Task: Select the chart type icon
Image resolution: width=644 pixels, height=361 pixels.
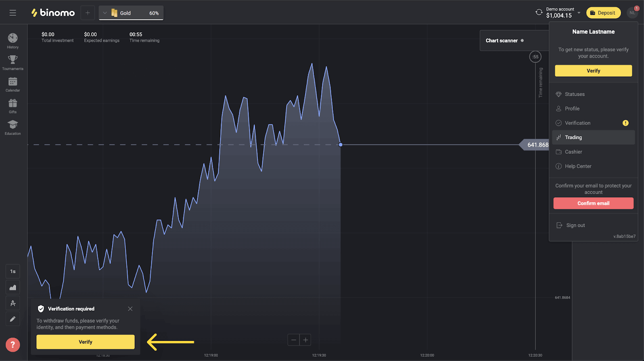Action: pyautogui.click(x=13, y=288)
